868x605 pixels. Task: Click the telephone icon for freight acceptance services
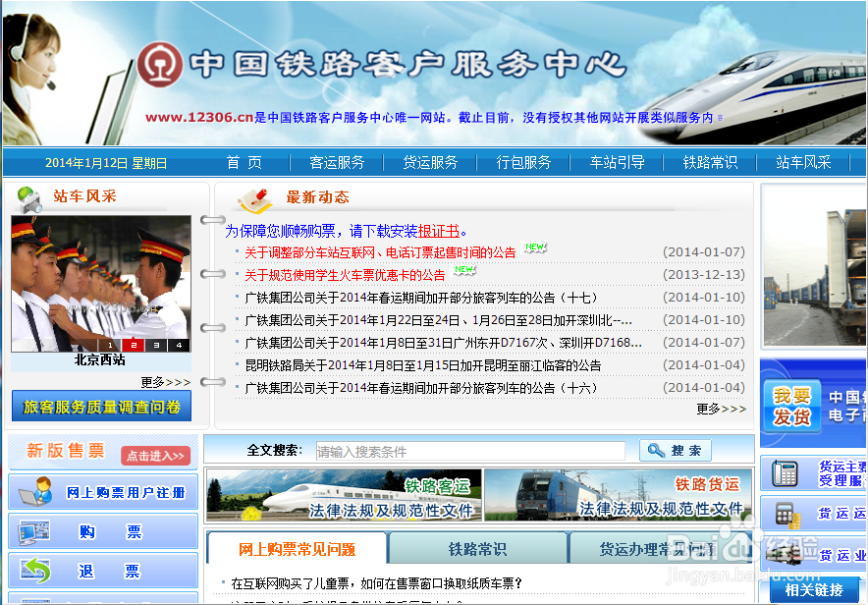pos(786,472)
